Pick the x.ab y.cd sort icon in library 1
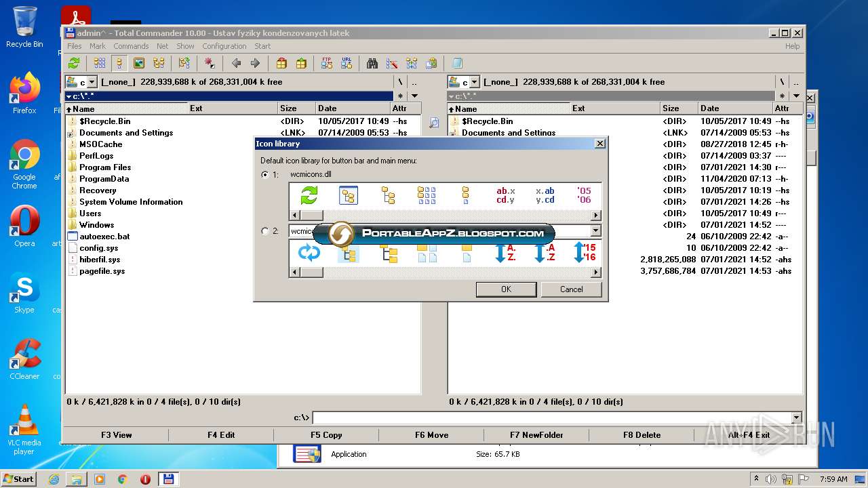868x488 pixels. pos(545,196)
